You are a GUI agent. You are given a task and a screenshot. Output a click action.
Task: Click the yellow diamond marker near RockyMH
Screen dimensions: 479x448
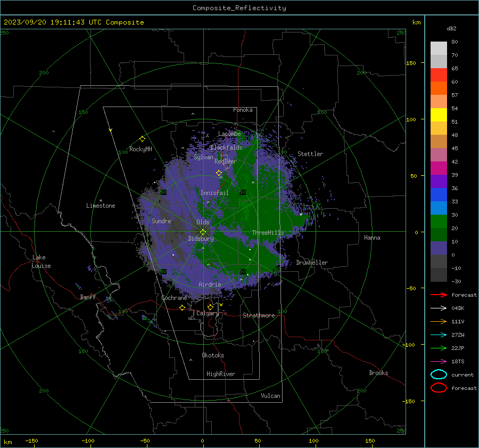coord(142,139)
